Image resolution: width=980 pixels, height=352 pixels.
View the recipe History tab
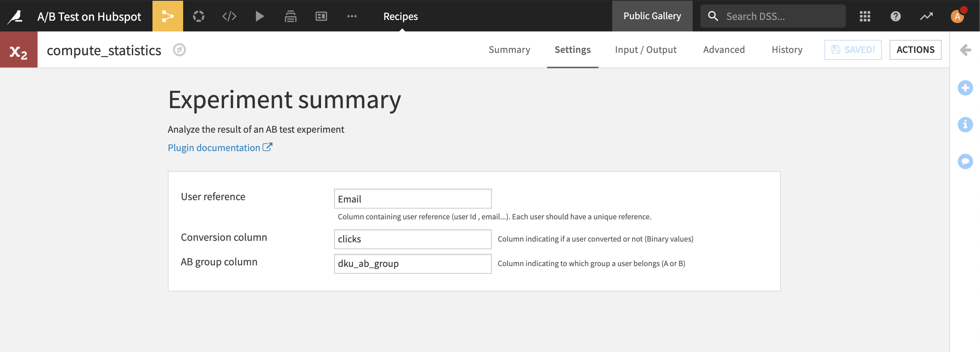pos(787,50)
